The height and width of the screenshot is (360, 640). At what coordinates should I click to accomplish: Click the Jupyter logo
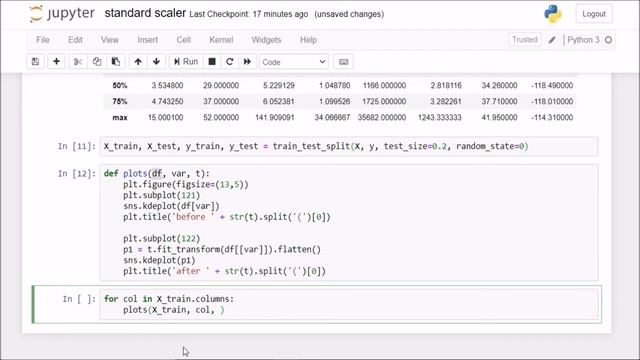click(x=62, y=13)
